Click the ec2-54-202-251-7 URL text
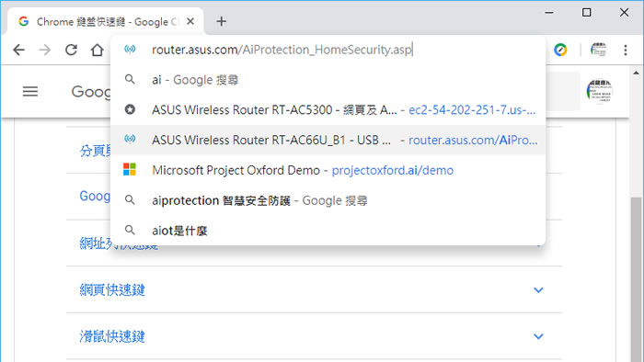The height and width of the screenshot is (362, 644). tap(472, 110)
